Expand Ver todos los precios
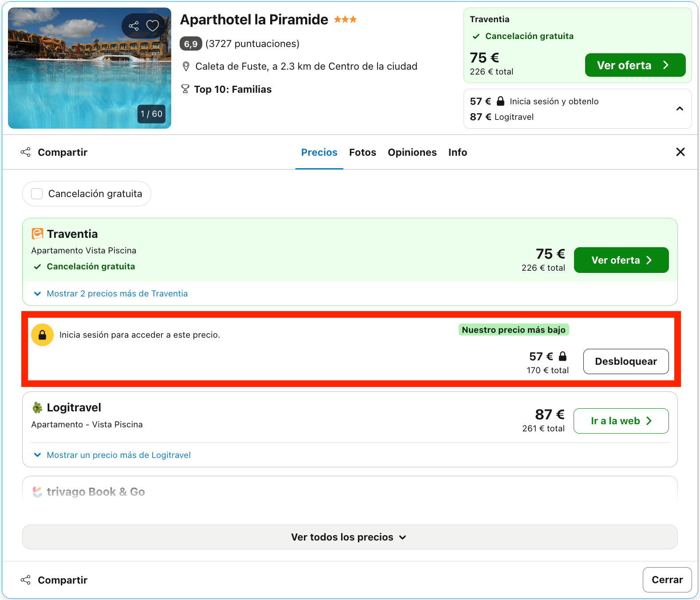Viewport: 700px width, 600px height. pyautogui.click(x=350, y=537)
